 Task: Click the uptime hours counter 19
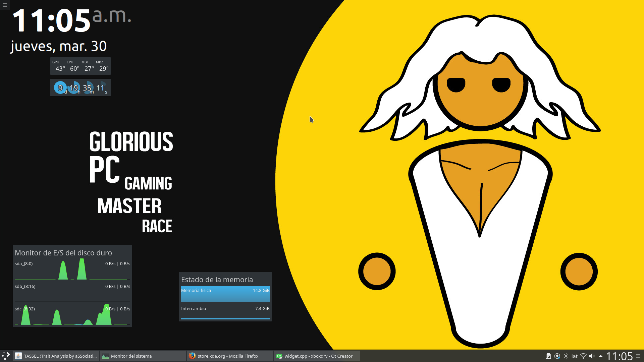74,88
